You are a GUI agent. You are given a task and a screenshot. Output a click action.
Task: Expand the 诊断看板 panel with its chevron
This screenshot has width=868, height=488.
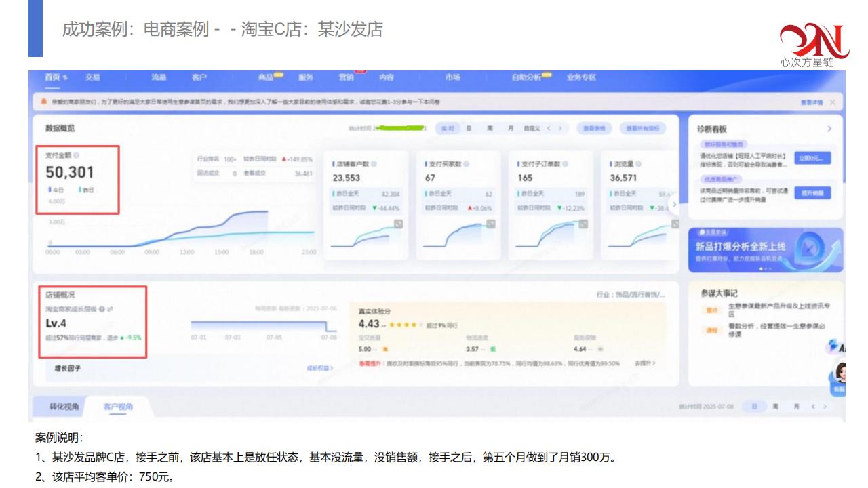(829, 129)
